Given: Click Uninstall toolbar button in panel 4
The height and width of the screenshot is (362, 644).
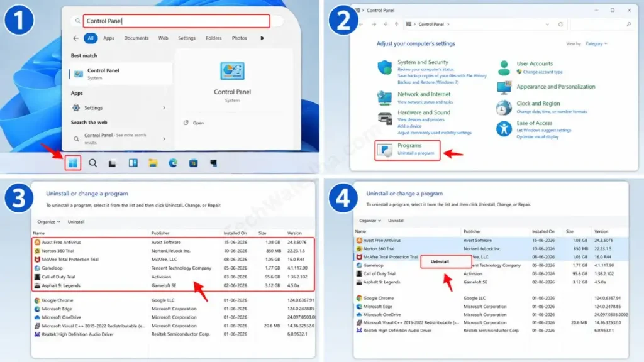Looking at the screenshot, I should point(396,221).
